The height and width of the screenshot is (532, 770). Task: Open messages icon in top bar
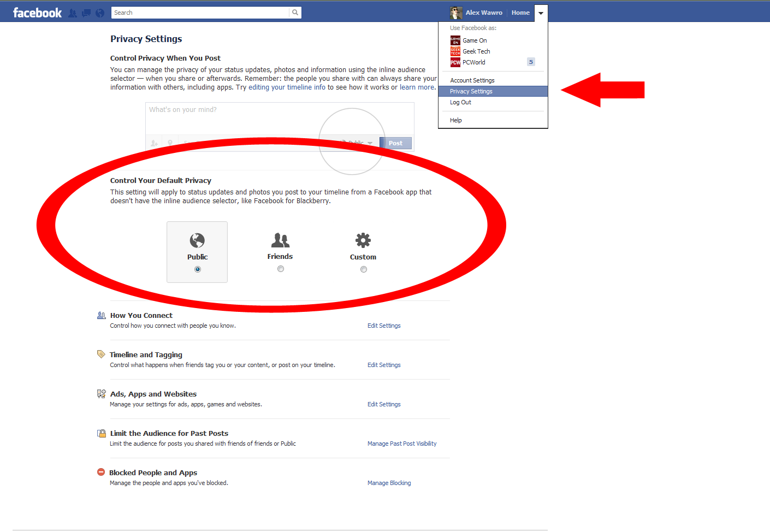pos(86,13)
